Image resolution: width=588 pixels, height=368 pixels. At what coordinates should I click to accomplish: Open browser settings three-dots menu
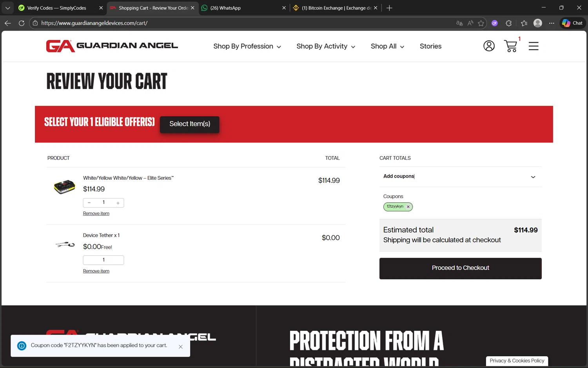(552, 23)
